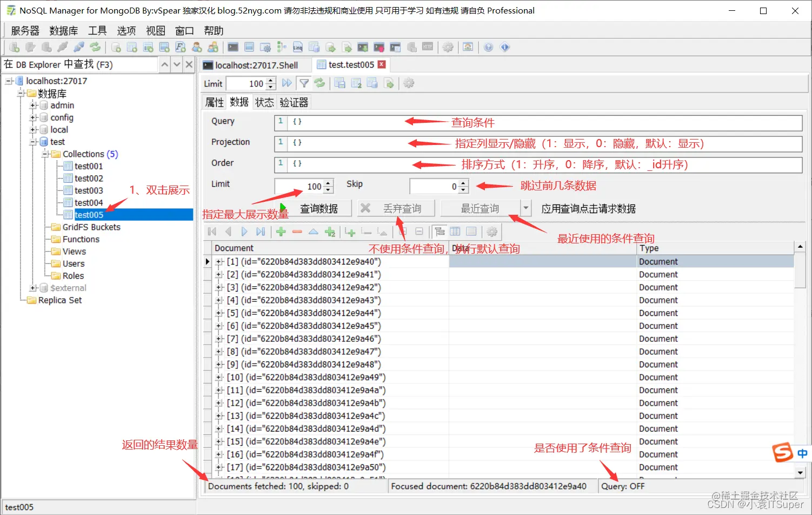Select the test003 collection
Image resolution: width=812 pixels, height=515 pixels.
[89, 190]
